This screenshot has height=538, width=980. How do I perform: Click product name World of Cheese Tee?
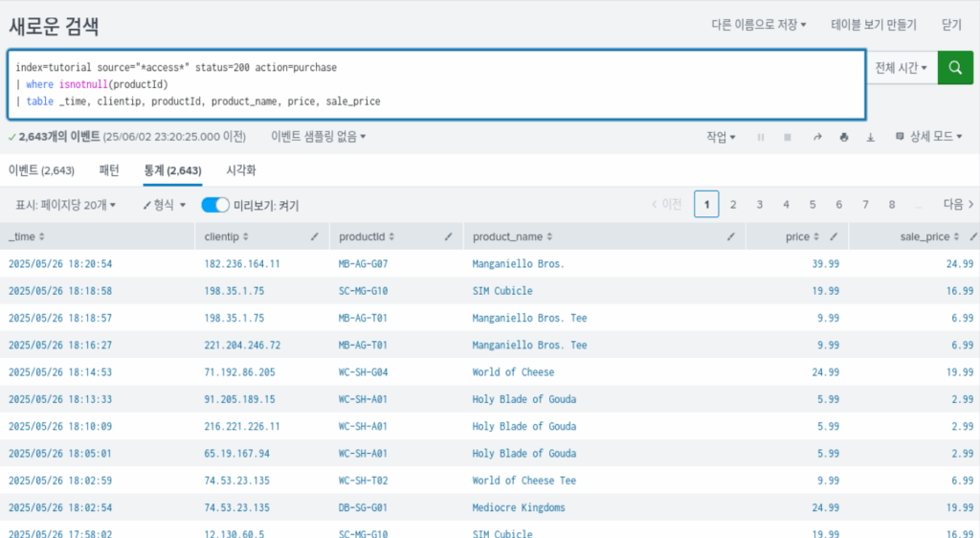(x=523, y=481)
